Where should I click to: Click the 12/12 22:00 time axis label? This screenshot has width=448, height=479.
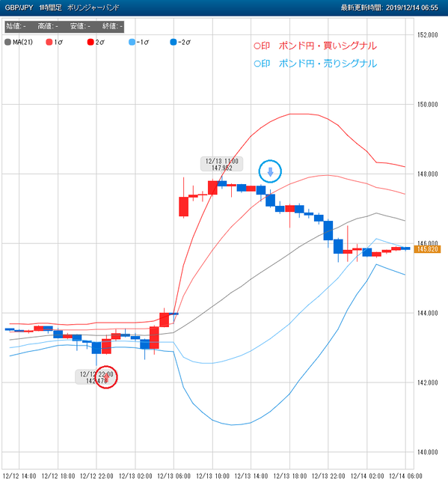[96, 476]
